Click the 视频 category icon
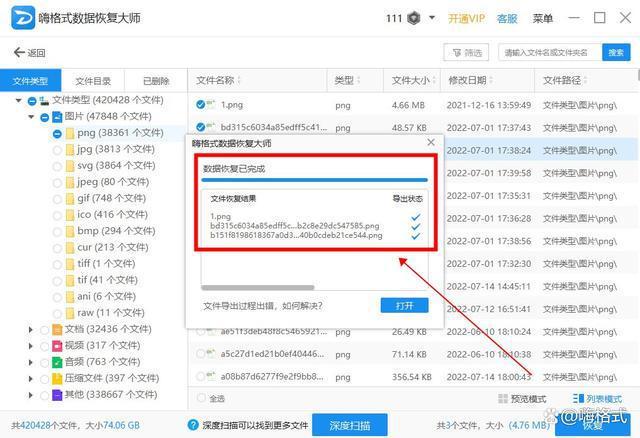 [x=57, y=346]
